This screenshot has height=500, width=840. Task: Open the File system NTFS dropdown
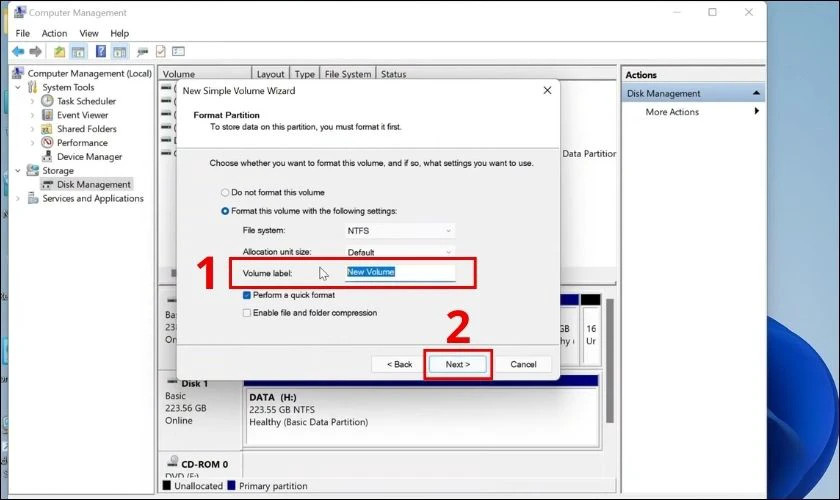400,231
